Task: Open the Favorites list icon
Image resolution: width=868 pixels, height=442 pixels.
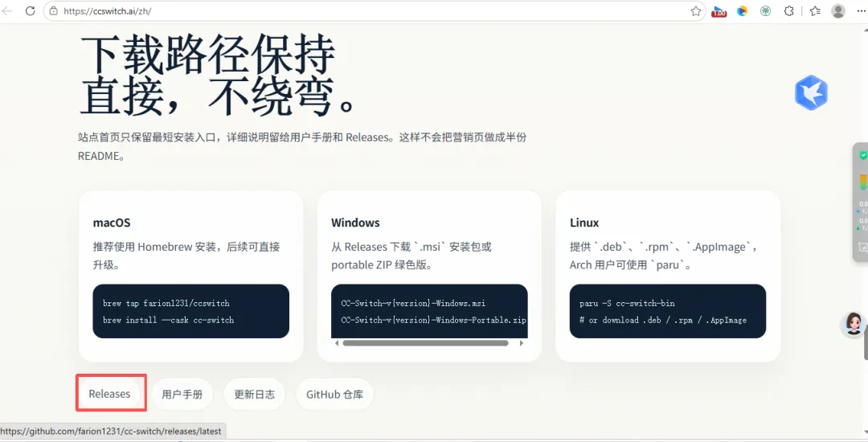Action: [815, 10]
